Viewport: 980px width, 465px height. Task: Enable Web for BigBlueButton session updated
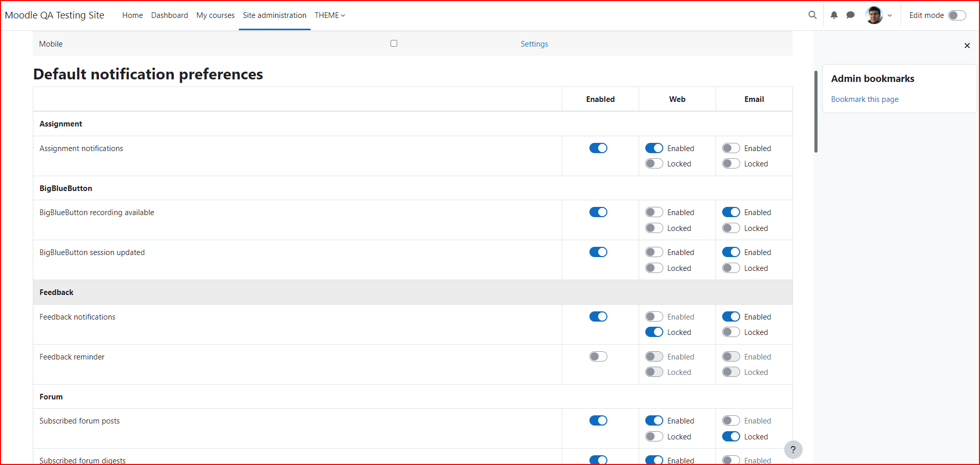[654, 252]
